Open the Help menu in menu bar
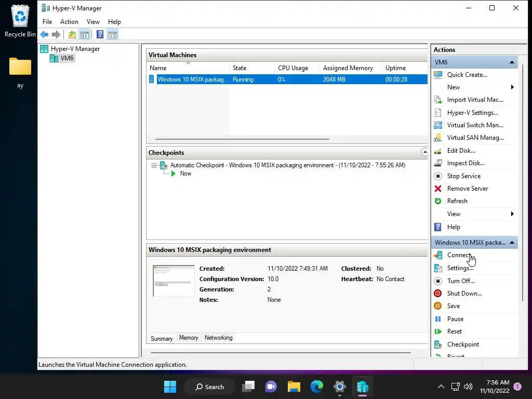This screenshot has height=399, width=532. click(x=114, y=22)
